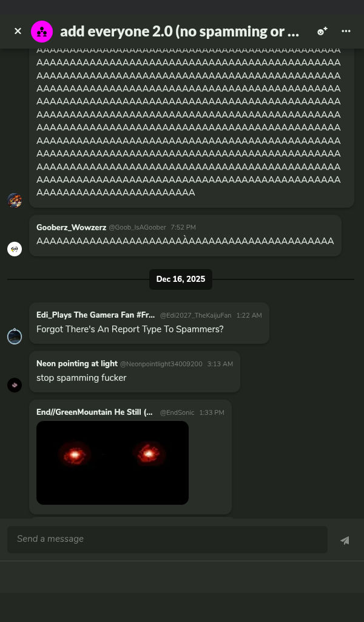Click the @Goob_IsAGoober username
This screenshot has width=364, height=622.
point(138,227)
